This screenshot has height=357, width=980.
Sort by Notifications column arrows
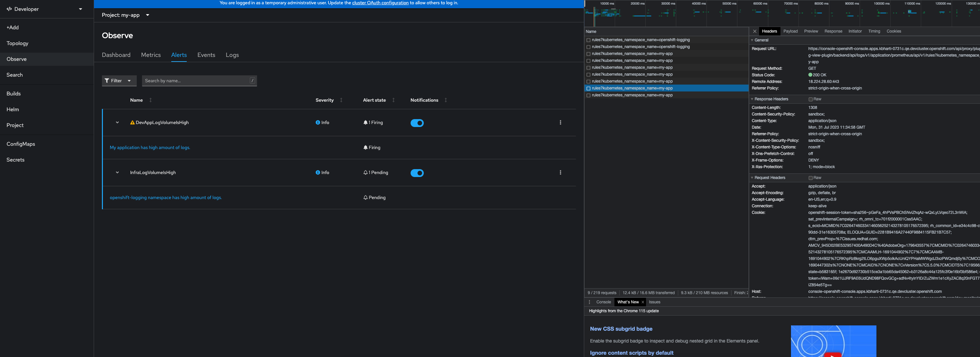(445, 100)
